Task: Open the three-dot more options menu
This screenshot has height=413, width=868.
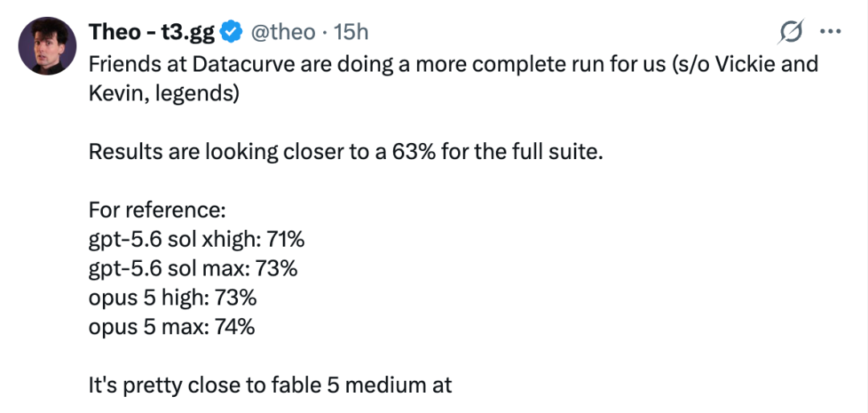Action: tap(829, 32)
